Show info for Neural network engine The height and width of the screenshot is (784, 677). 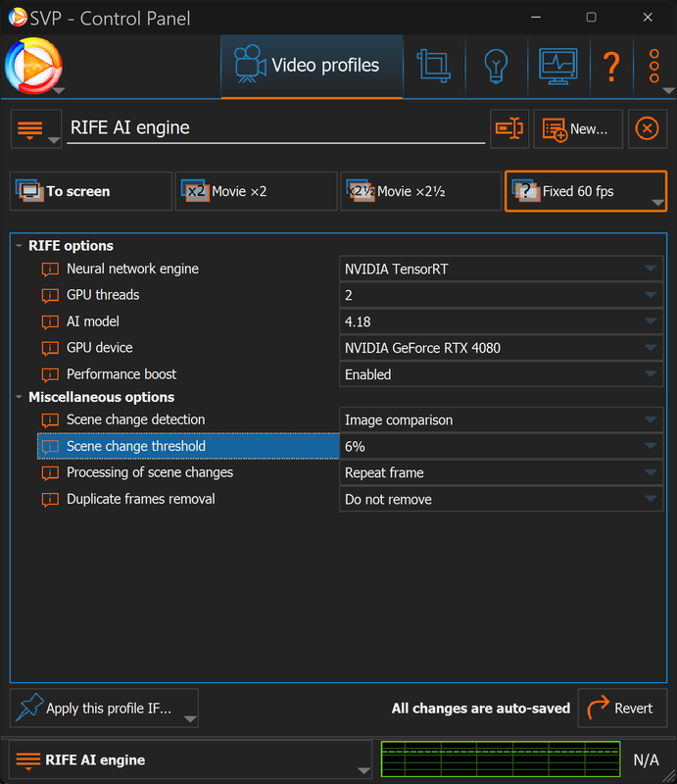pos(50,269)
